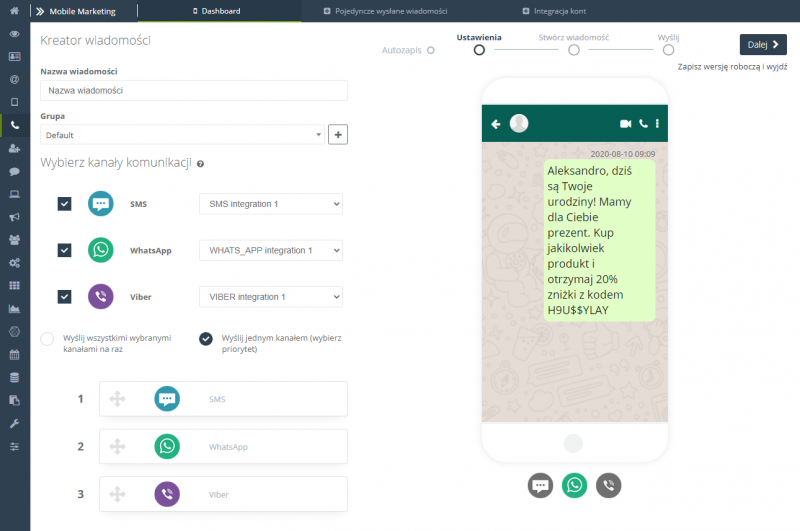Open more options dots in phone preview
The image size is (800, 531).
pos(657,123)
